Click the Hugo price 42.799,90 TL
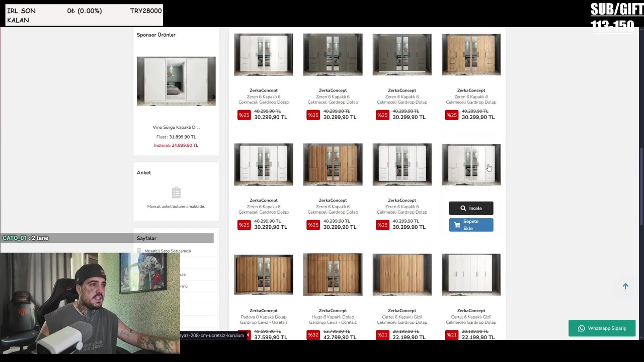This screenshot has height=362, width=644. click(x=340, y=337)
